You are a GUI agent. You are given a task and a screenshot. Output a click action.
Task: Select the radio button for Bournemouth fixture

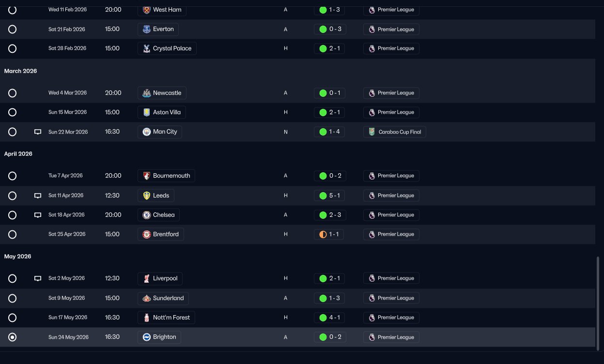(13, 176)
